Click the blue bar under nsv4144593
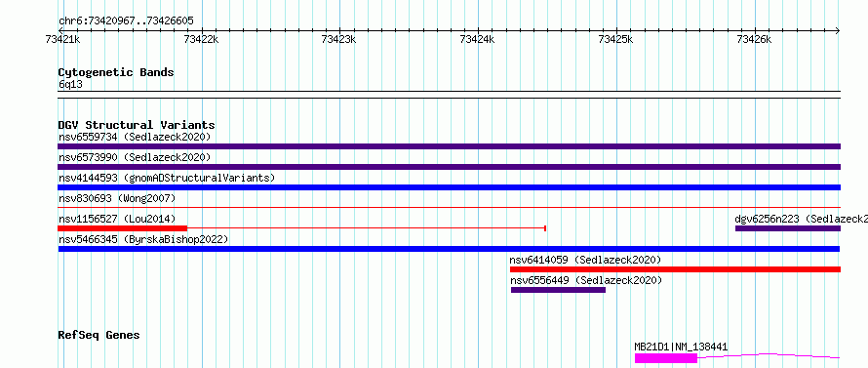 click(449, 187)
